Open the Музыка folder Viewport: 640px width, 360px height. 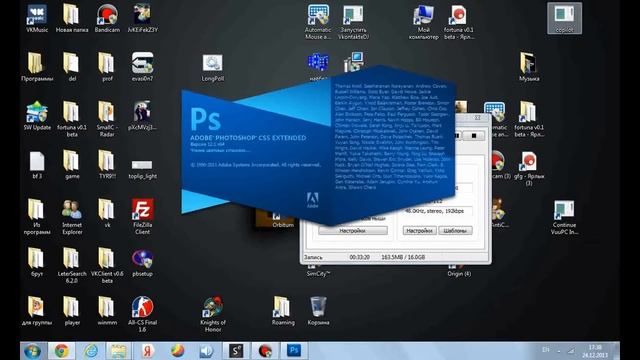[x=529, y=67]
